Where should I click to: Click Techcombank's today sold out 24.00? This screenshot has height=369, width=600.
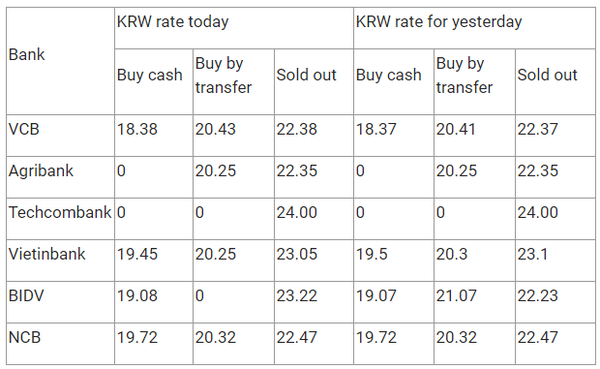pyautogui.click(x=297, y=212)
